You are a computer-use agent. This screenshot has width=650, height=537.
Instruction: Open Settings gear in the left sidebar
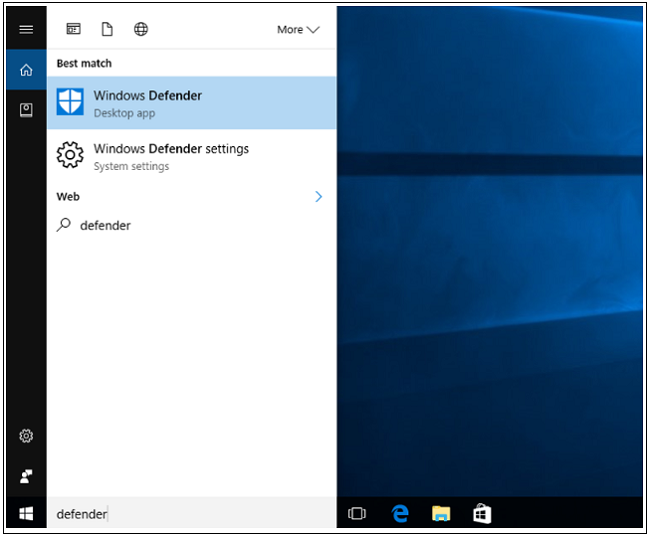coord(26,436)
